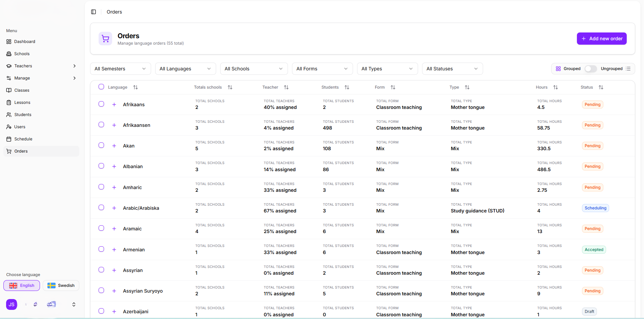Switch interface language to Swedish
The height and width of the screenshot is (319, 644).
click(x=61, y=286)
